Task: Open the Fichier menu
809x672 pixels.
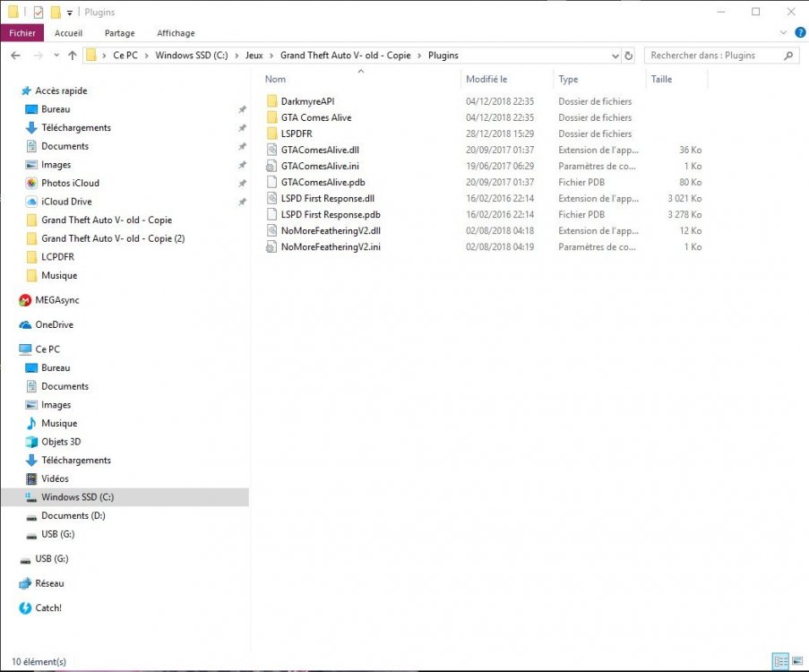Action: coord(22,32)
